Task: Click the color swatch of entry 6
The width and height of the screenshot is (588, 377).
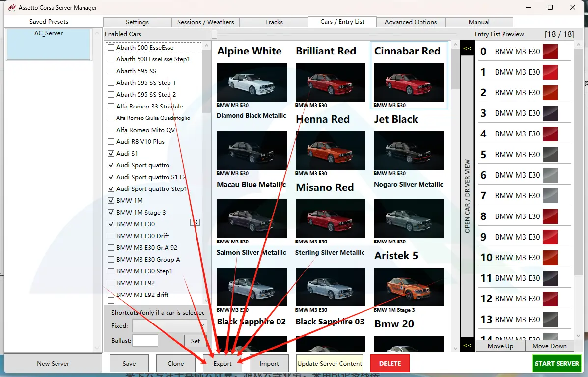Action: tap(550, 175)
